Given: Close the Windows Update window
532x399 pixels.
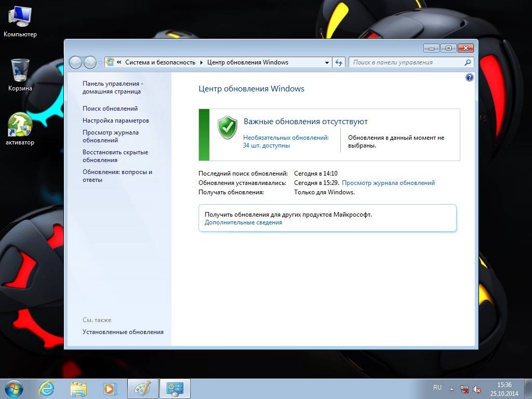Looking at the screenshot, I should coord(465,48).
